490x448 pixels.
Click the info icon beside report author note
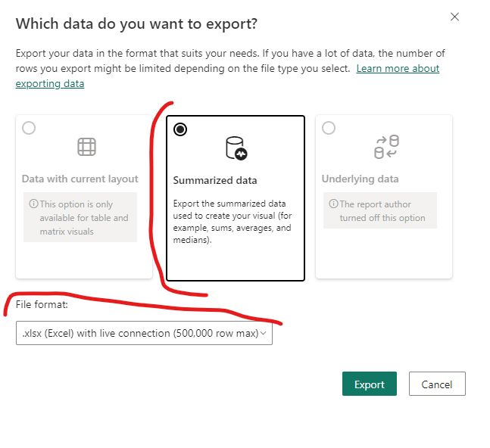pos(333,204)
